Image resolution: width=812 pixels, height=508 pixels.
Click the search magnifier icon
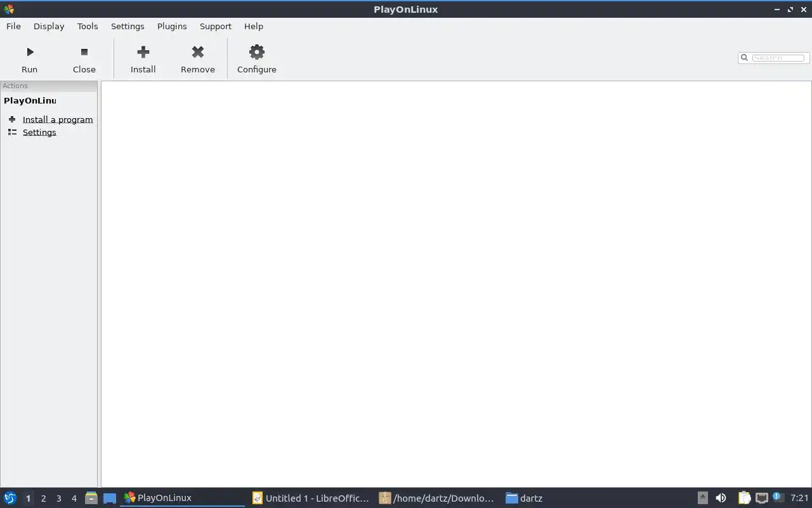745,58
